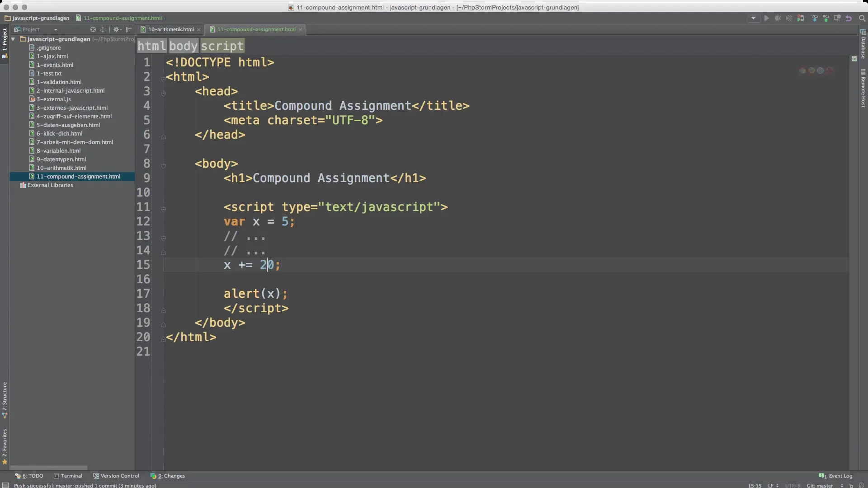The height and width of the screenshot is (488, 868).
Task: Hide the Project tool window icon
Action: coord(129,29)
